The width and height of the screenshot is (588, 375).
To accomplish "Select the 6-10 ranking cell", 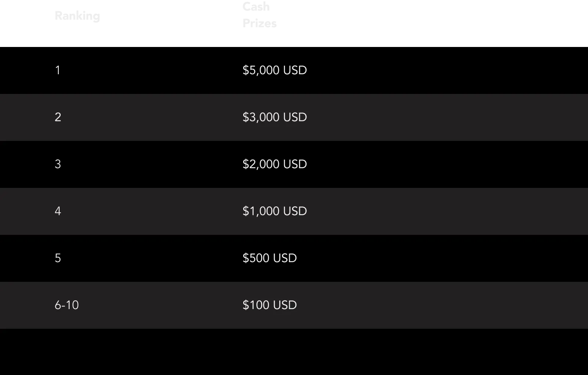I will click(x=67, y=305).
